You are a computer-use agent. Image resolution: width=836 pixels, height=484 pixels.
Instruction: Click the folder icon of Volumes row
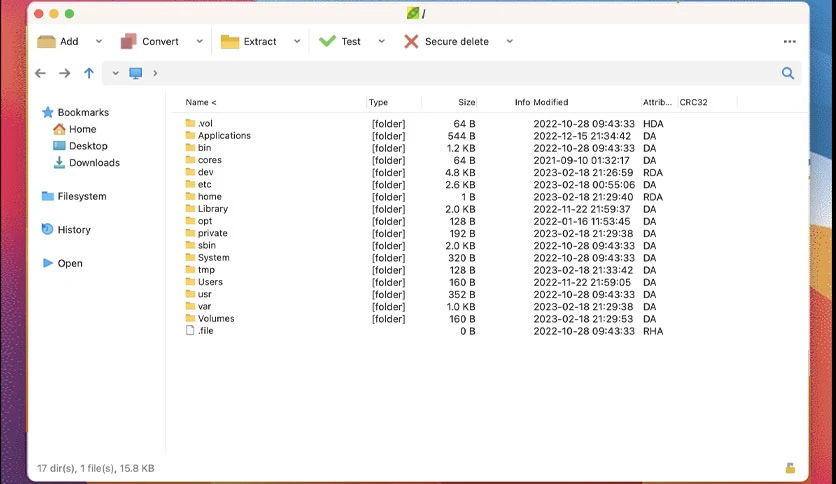190,318
